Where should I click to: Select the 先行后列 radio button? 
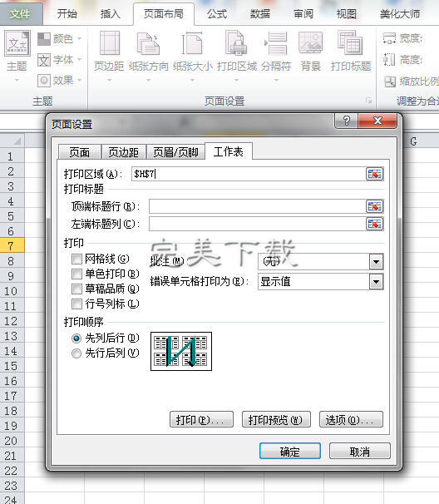point(76,353)
